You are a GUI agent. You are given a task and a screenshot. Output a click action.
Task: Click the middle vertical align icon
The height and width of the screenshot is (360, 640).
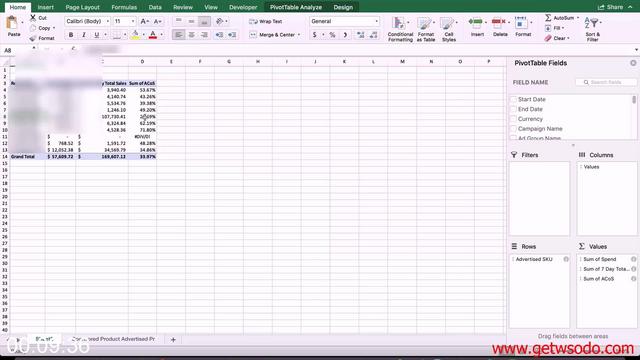191,21
